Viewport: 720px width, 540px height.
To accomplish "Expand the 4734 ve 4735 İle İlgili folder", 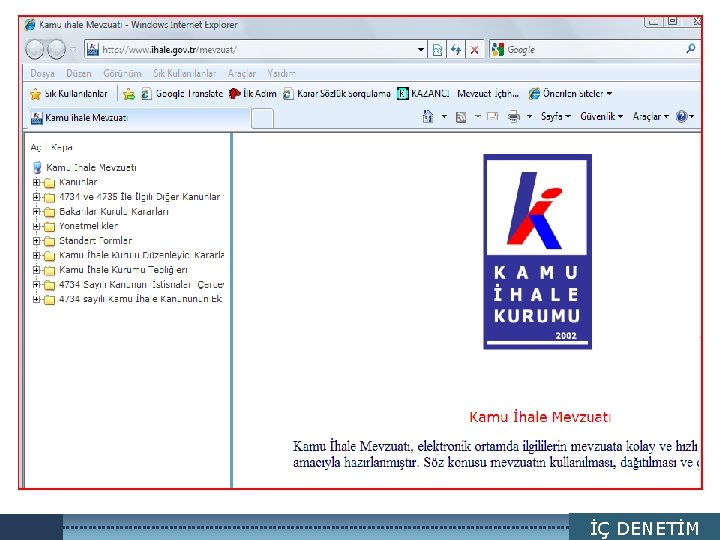I will 36,197.
